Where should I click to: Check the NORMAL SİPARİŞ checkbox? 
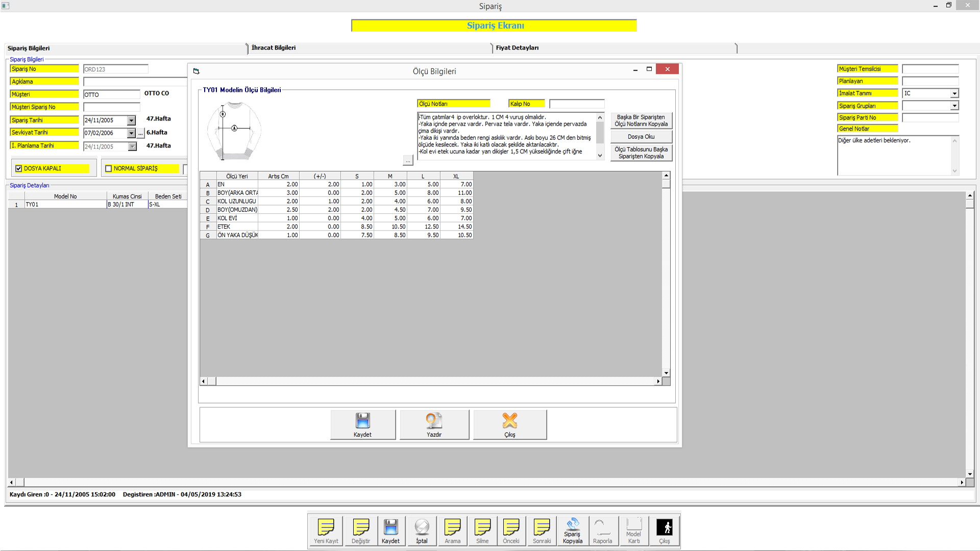108,168
